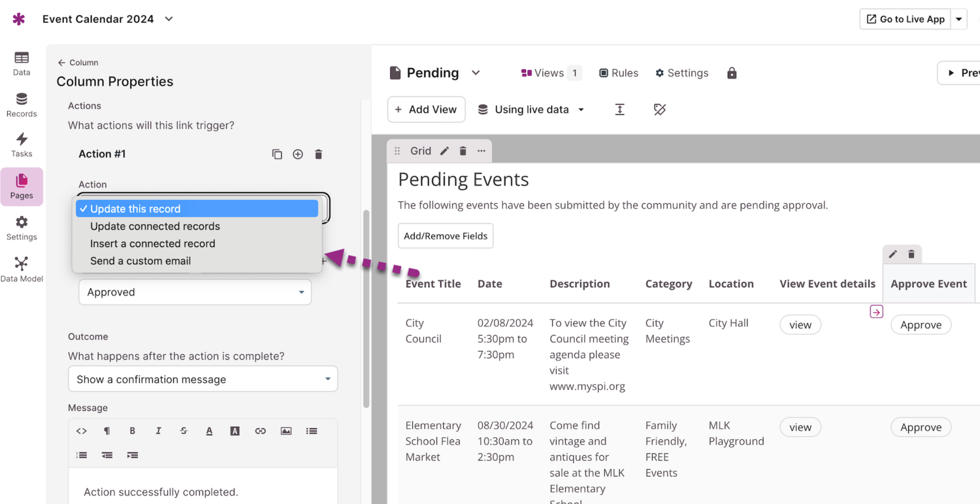Screen dimensions: 980x504
Task: Expand the Approved value dropdown
Action: [x=195, y=292]
